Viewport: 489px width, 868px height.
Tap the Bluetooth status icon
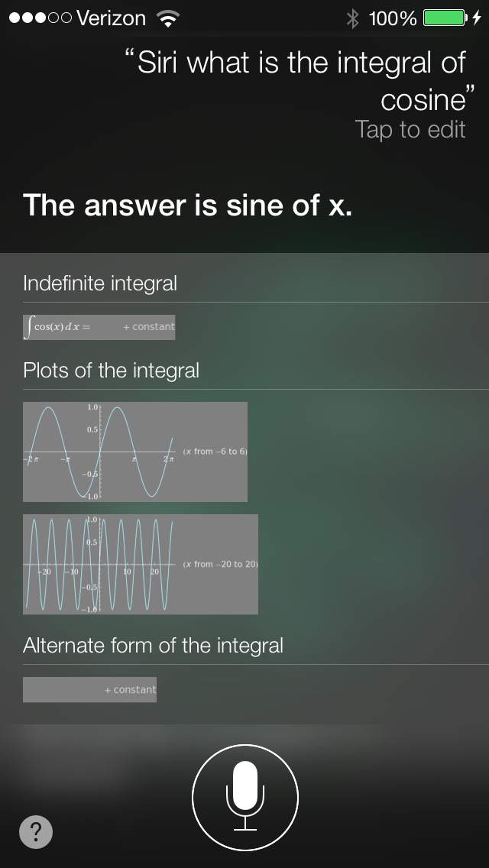coord(352,18)
